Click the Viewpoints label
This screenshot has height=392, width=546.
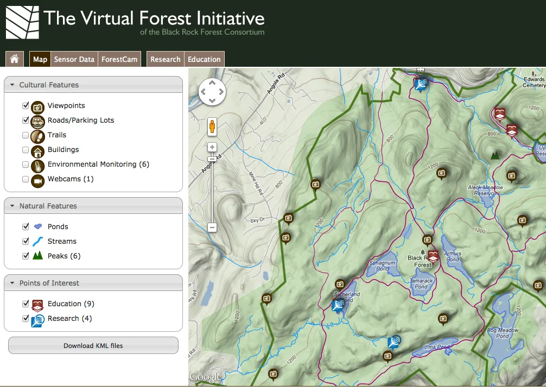[66, 105]
